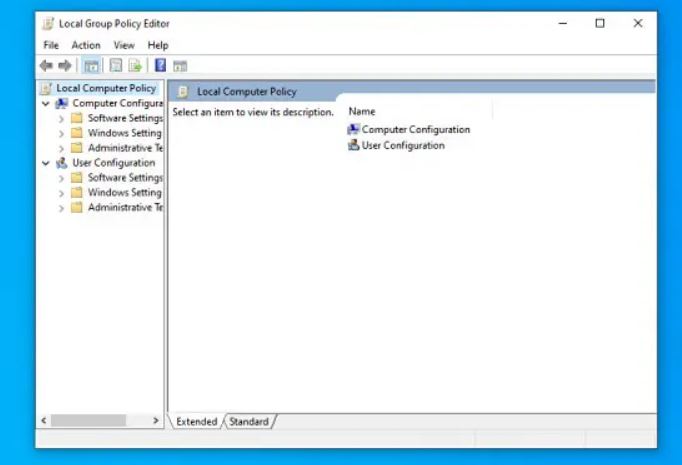Switch to the Standard tab
682x465 pixels.
pos(249,422)
